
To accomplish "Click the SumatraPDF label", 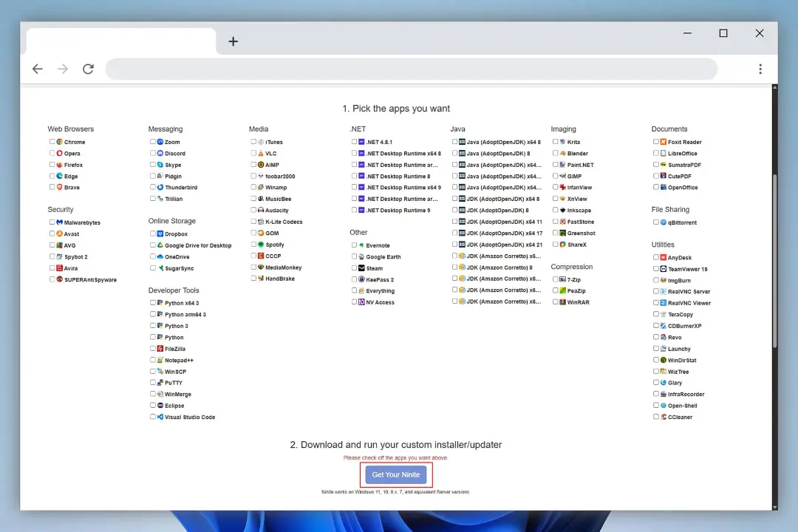I will click(x=684, y=165).
